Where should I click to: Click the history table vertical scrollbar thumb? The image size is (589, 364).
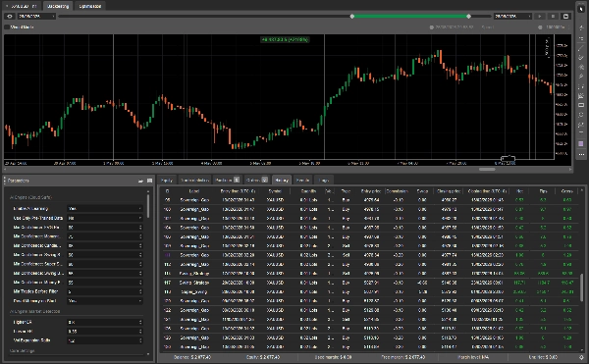pos(582,287)
